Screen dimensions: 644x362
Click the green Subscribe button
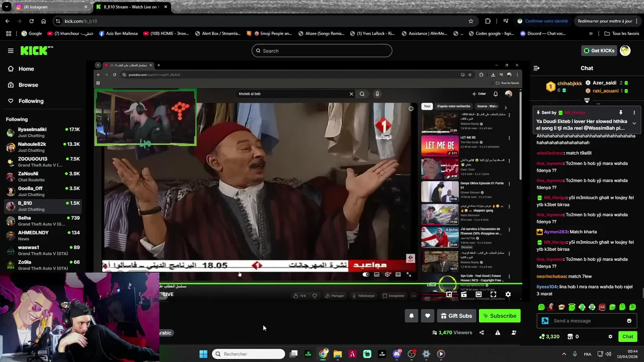pyautogui.click(x=500, y=316)
